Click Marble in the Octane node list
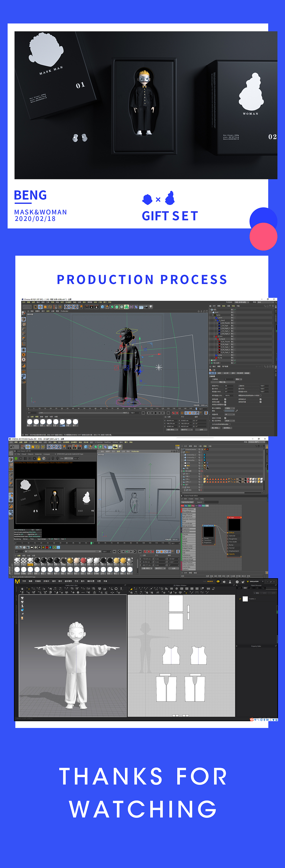This screenshot has width=285, height=868. tap(189, 541)
